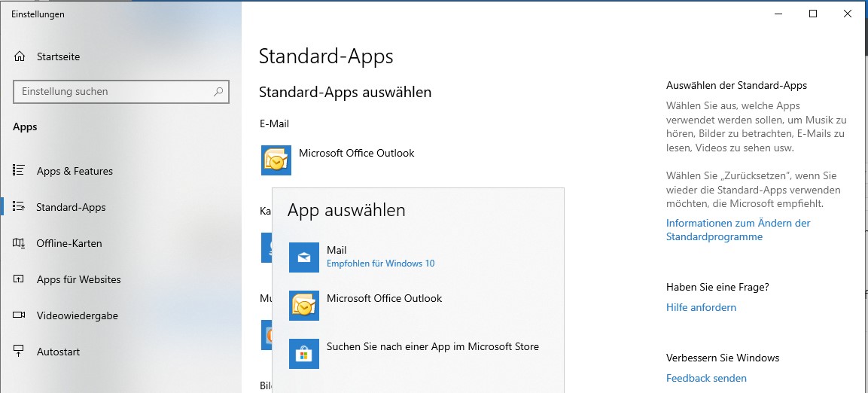The image size is (868, 393).
Task: Click the Haben Sie eine Frage? heading
Action: (x=717, y=287)
